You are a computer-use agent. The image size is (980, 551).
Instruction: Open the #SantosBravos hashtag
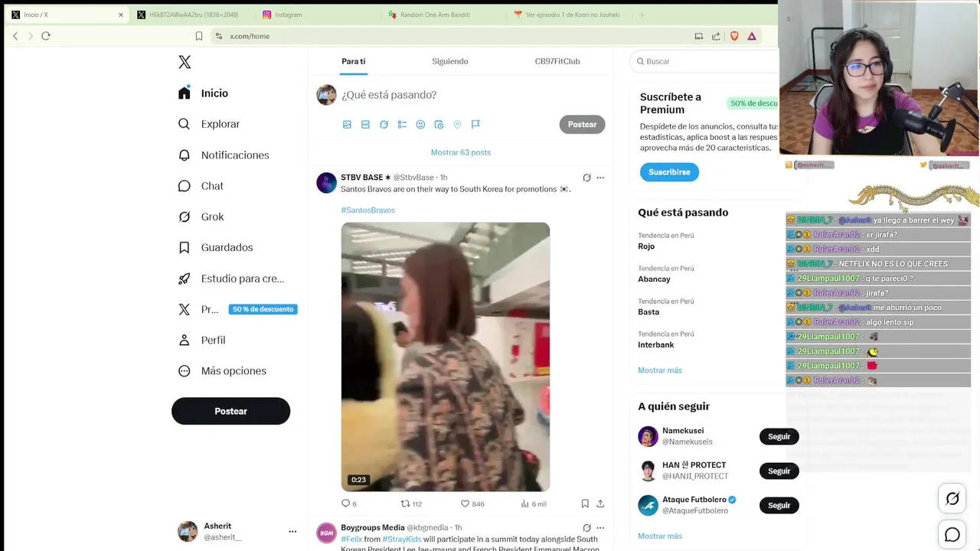coord(368,210)
